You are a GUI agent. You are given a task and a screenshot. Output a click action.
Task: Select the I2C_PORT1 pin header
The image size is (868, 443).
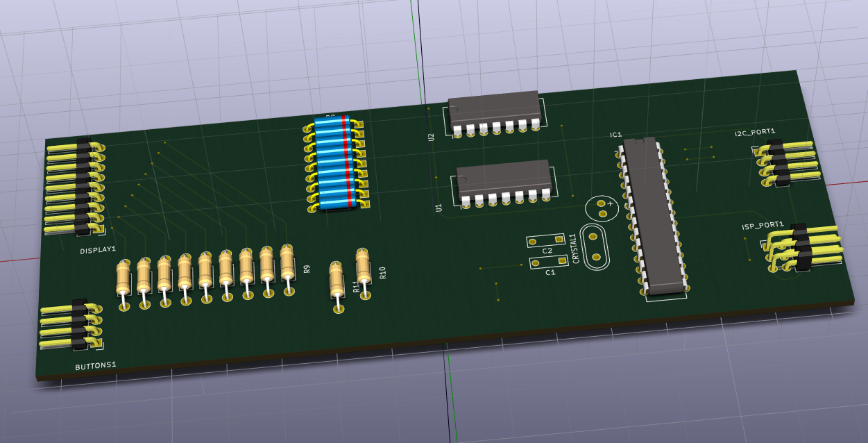(787, 162)
